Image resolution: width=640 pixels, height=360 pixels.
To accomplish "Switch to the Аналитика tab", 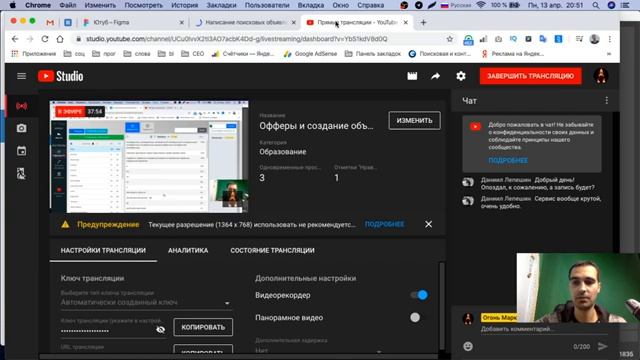I will tap(188, 250).
